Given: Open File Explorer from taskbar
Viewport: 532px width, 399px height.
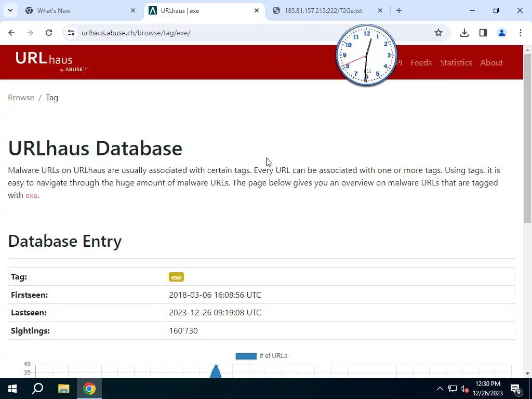Looking at the screenshot, I should [x=63, y=389].
